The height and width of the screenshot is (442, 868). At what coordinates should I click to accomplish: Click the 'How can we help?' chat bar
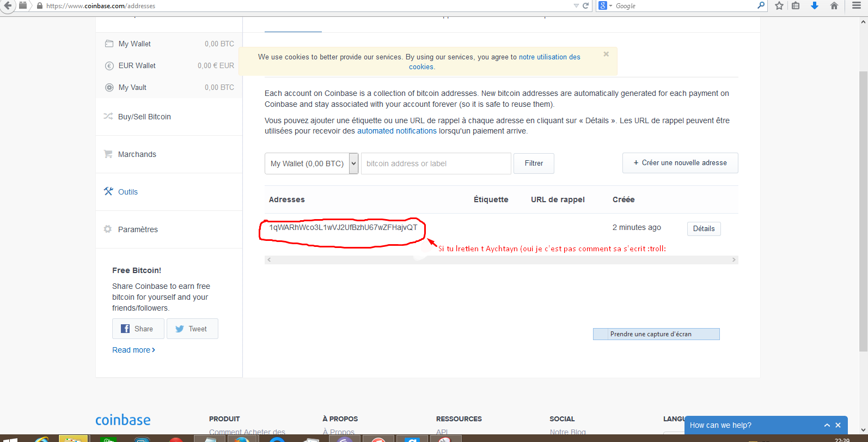pyautogui.click(x=766, y=425)
